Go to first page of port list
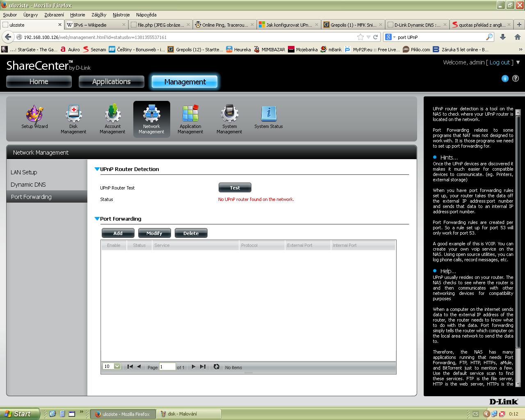Image resolution: width=525 pixels, height=420 pixels. click(x=130, y=367)
